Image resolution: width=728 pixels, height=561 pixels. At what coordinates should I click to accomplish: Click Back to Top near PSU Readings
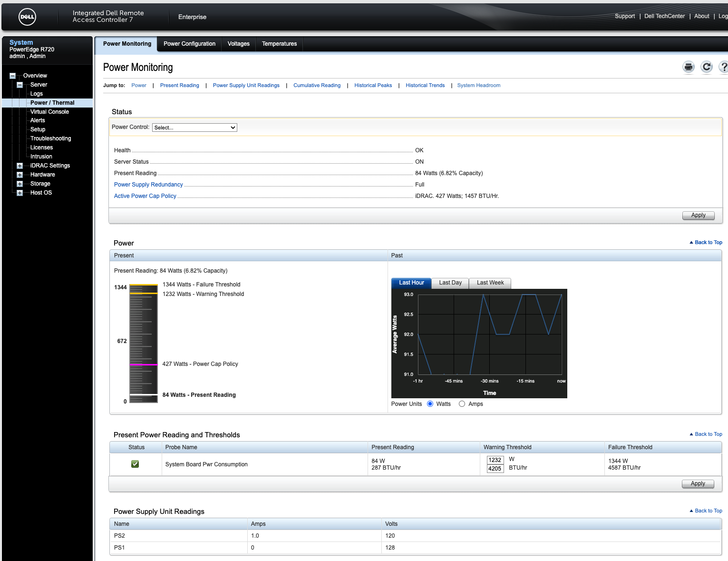tap(706, 511)
